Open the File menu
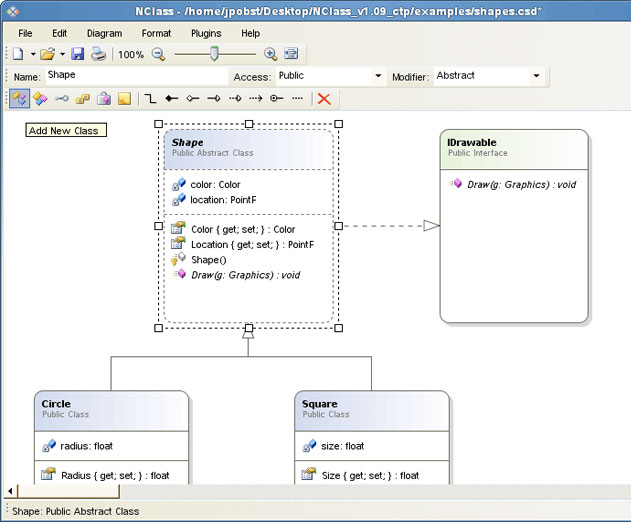Screen dimensions: 631x522 [x=25, y=33]
